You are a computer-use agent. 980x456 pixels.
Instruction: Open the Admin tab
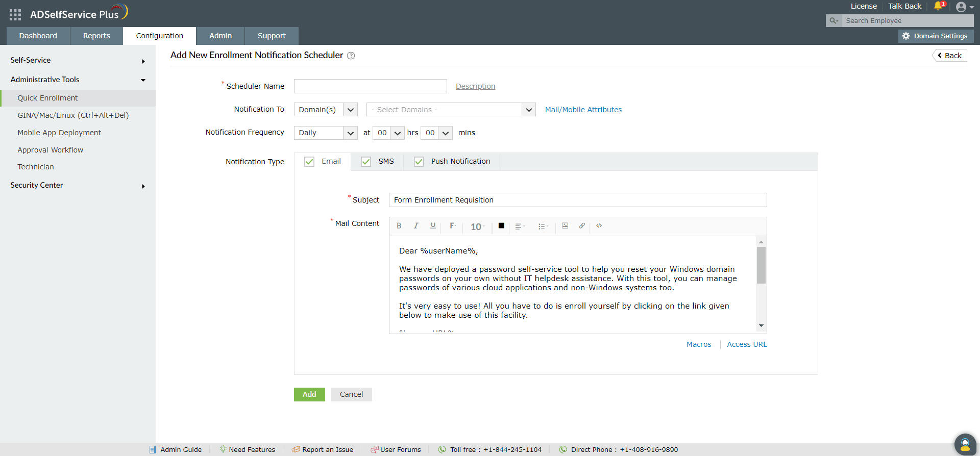(x=220, y=36)
